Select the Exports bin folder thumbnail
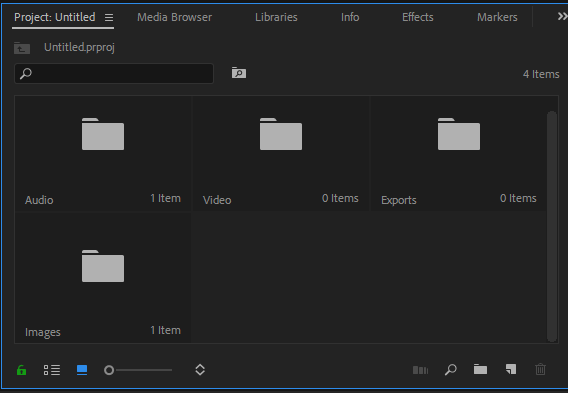The image size is (568, 393). 459,134
